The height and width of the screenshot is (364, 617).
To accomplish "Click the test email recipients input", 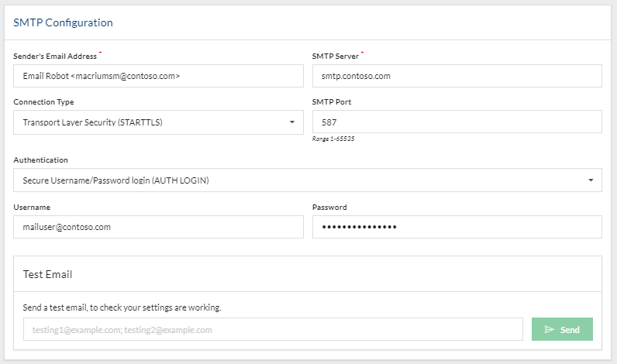I will point(273,330).
